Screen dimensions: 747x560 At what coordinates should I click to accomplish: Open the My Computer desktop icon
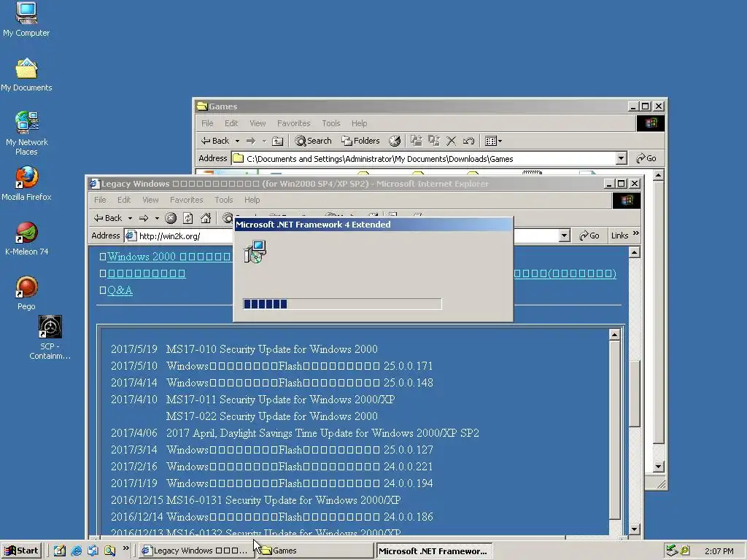pyautogui.click(x=26, y=19)
